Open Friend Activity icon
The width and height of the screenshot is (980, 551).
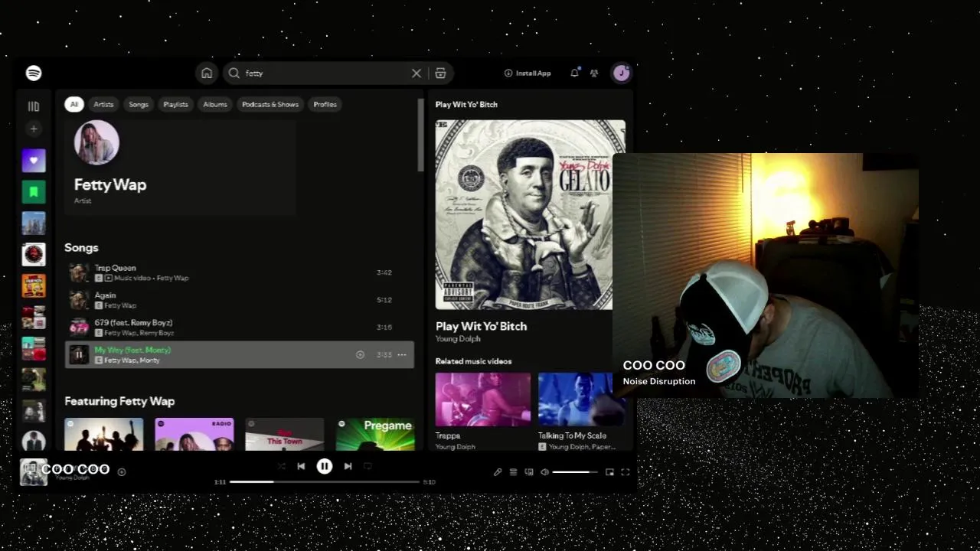594,73
